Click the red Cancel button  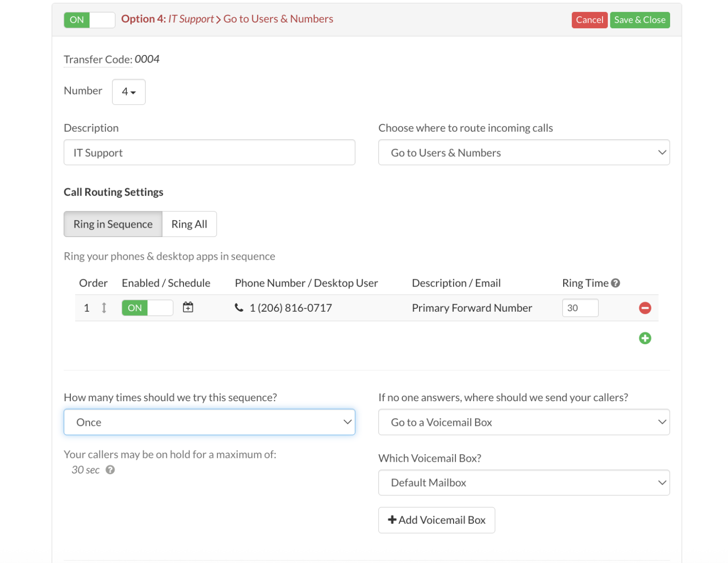coord(589,20)
